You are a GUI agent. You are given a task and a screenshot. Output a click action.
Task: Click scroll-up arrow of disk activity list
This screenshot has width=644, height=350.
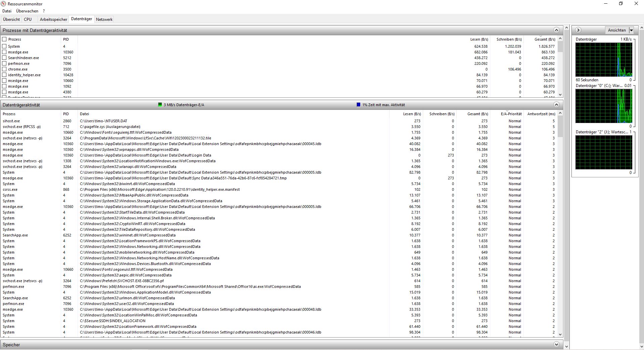tap(560, 114)
